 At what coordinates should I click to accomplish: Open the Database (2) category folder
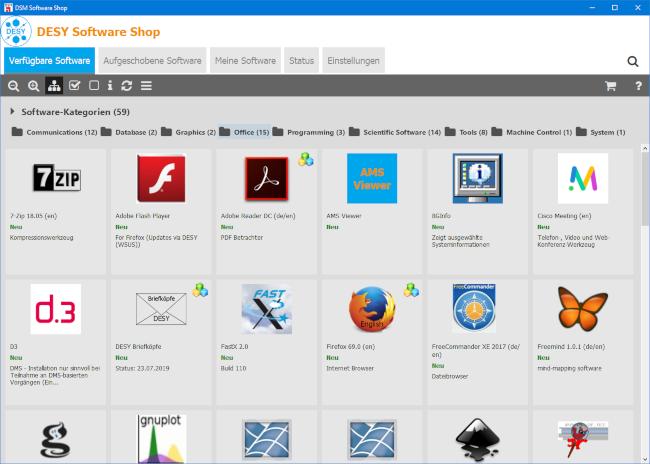[x=129, y=132]
